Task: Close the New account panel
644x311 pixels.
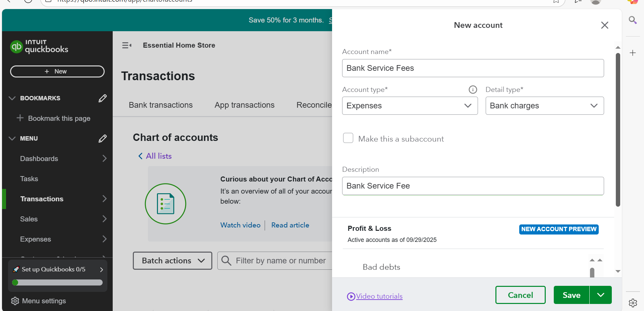Action: pos(604,25)
